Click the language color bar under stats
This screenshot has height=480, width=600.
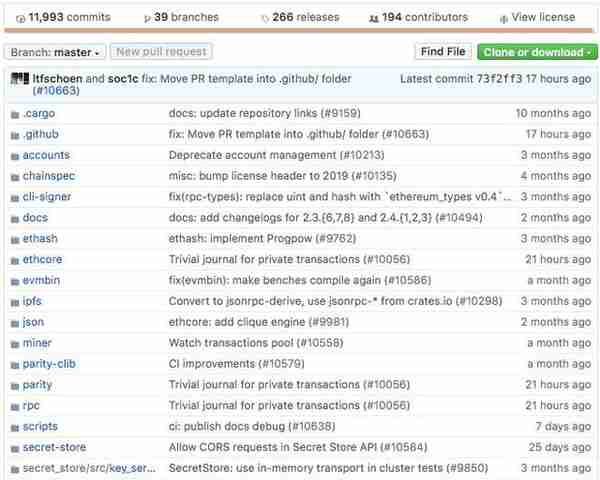(x=299, y=30)
